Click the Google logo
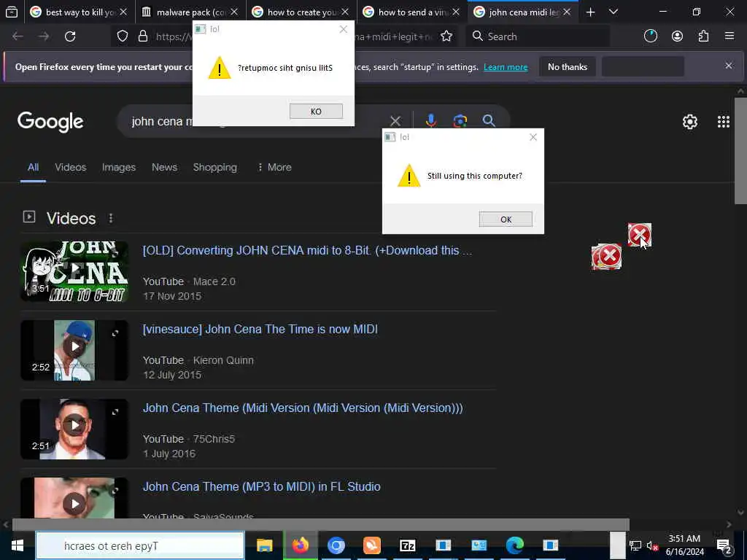 (x=50, y=122)
